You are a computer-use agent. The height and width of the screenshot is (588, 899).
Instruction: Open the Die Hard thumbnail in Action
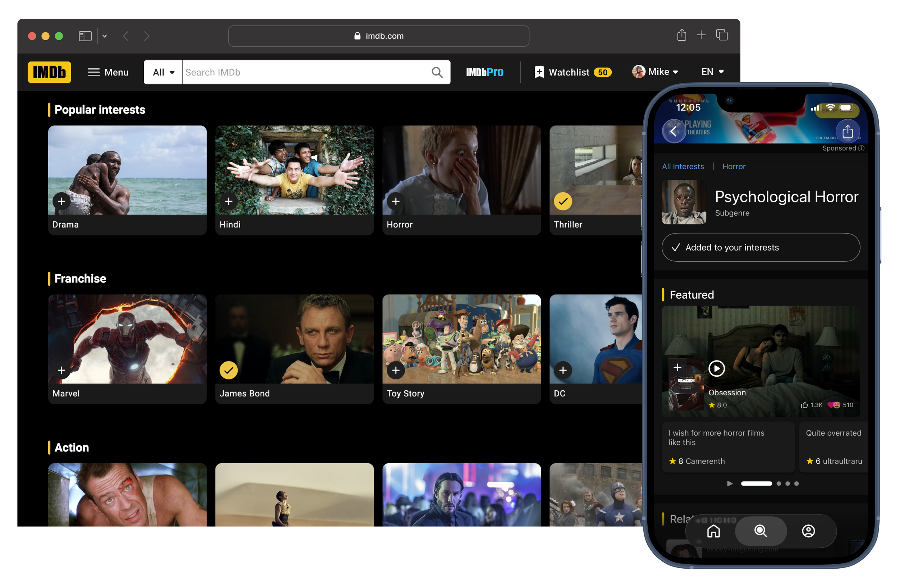tap(127, 495)
